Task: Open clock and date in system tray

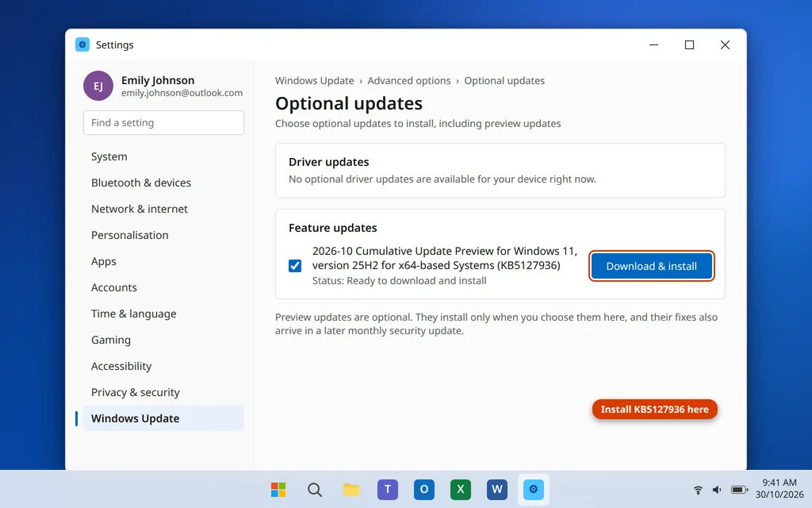Action: 779,488
